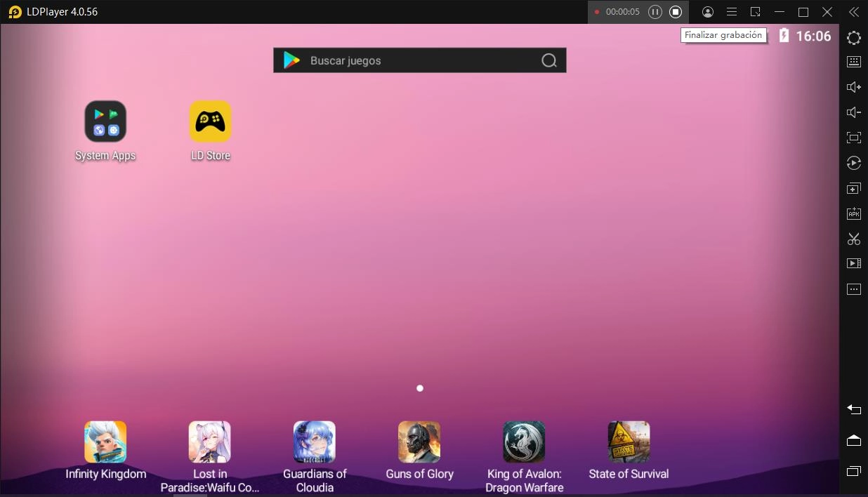868x497 pixels.
Task: Open the settings hexagon icon in sidebar
Action: 854,38
